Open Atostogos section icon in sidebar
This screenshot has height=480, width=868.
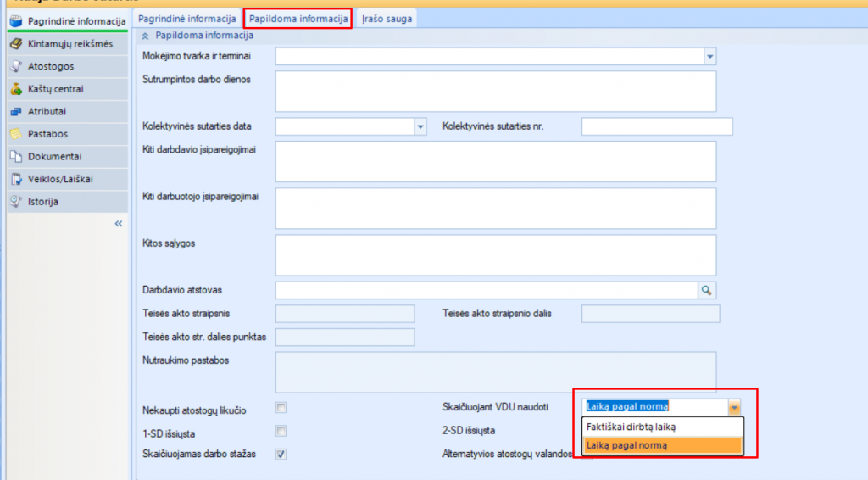point(15,66)
